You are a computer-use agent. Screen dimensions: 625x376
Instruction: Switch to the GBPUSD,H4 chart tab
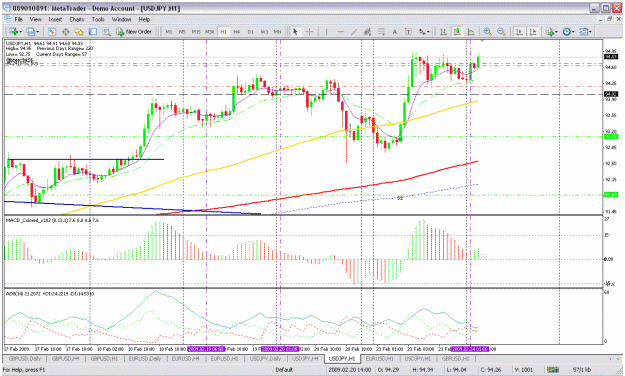[65, 359]
